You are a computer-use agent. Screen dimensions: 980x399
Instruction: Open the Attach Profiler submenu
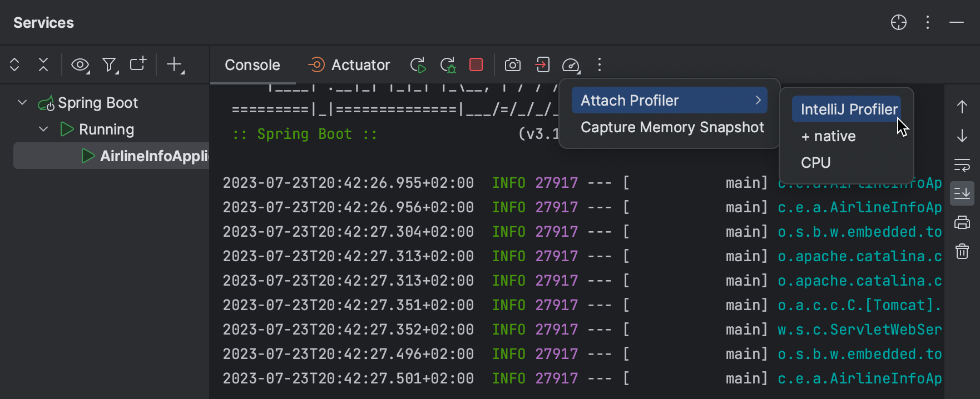coord(670,100)
